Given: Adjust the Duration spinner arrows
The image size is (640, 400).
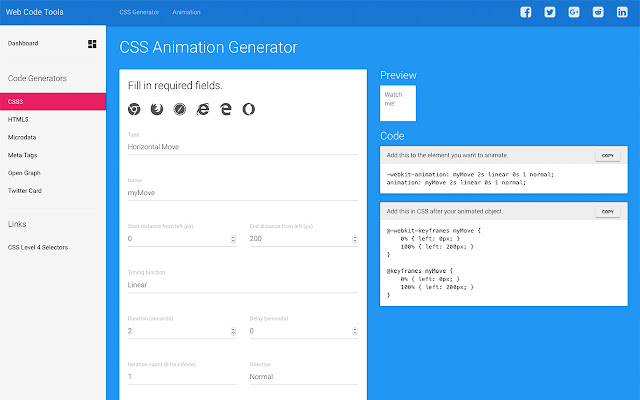Looking at the screenshot, I should click(x=233, y=331).
